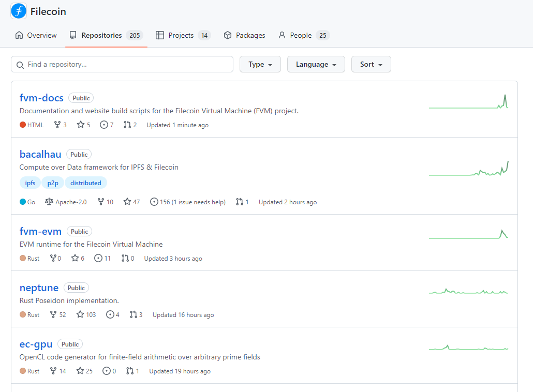Click the p2p topic tag
Image resolution: width=533 pixels, height=392 pixels.
[53, 183]
